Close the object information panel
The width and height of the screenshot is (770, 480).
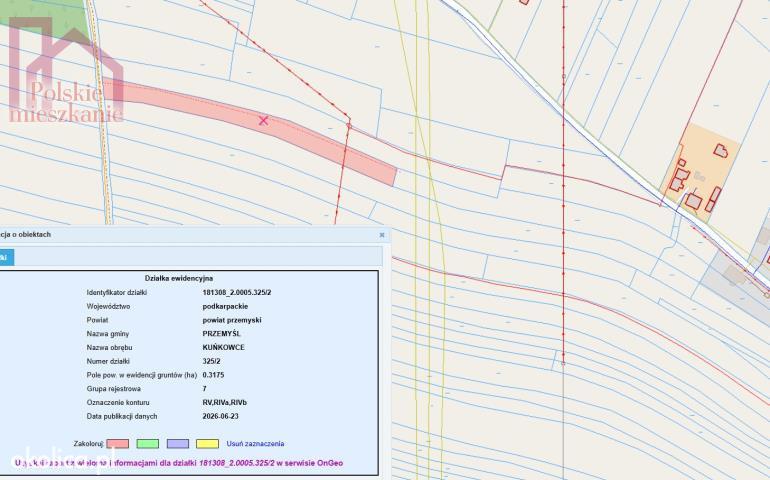point(382,235)
